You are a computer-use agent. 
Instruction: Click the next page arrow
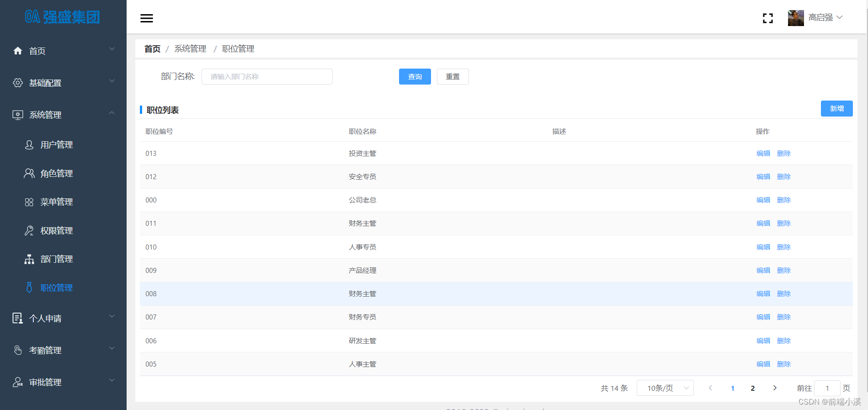(775, 388)
